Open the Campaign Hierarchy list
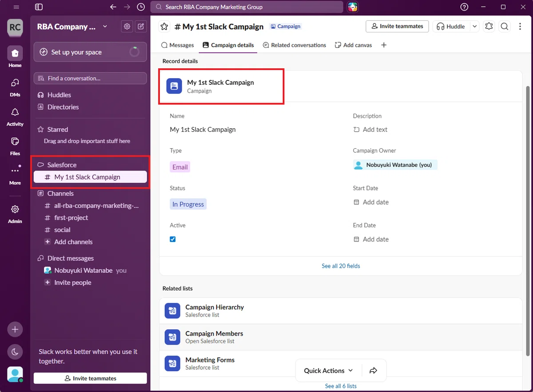The image size is (533, 392). pyautogui.click(x=341, y=311)
